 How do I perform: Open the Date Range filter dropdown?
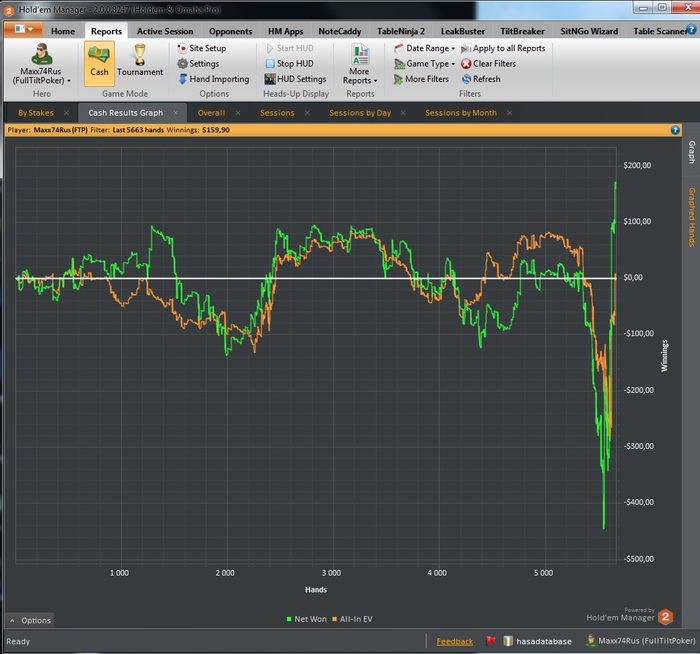[425, 48]
